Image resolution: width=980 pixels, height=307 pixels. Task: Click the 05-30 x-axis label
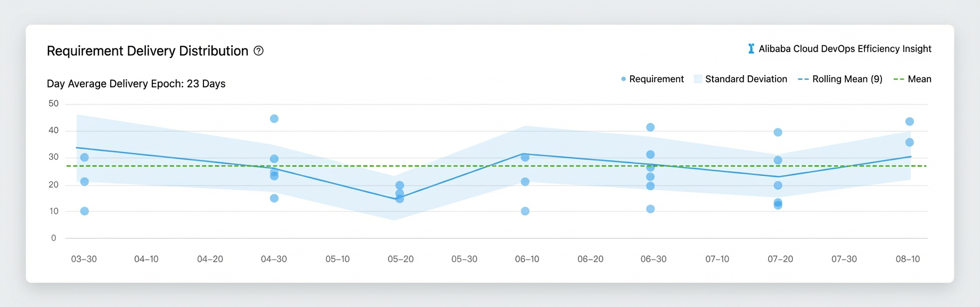[x=464, y=259]
